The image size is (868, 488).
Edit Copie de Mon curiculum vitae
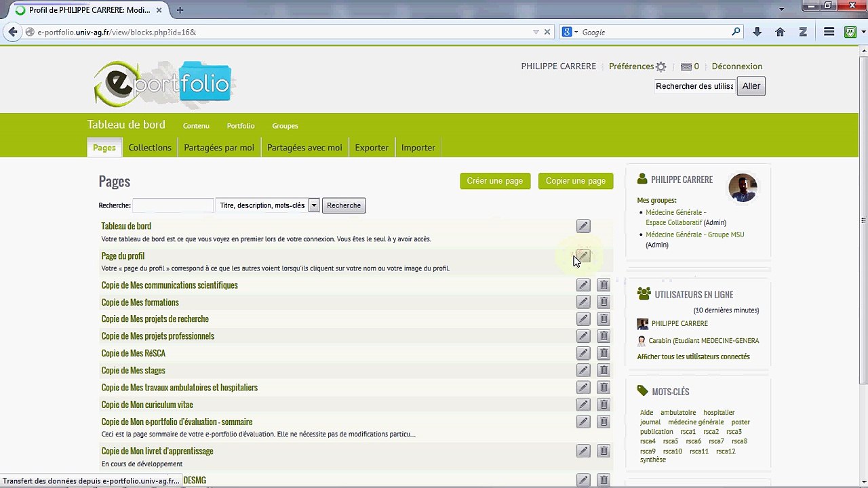[583, 405]
